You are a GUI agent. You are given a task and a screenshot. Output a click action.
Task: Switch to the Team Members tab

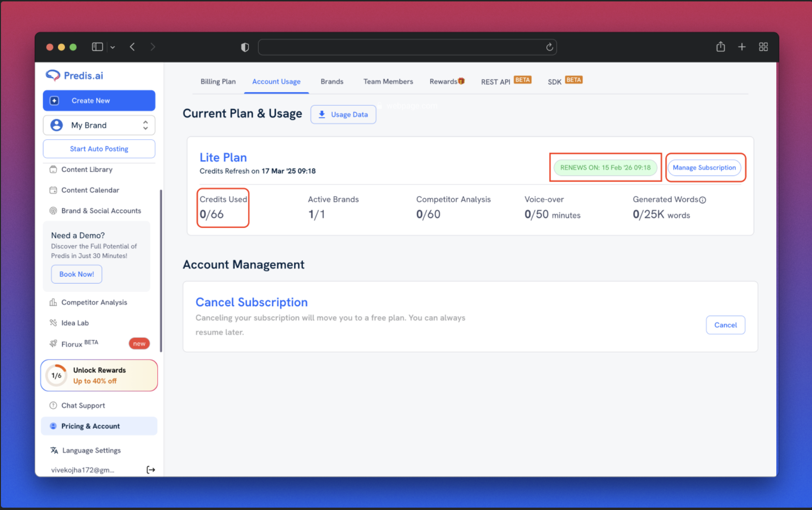pos(388,81)
